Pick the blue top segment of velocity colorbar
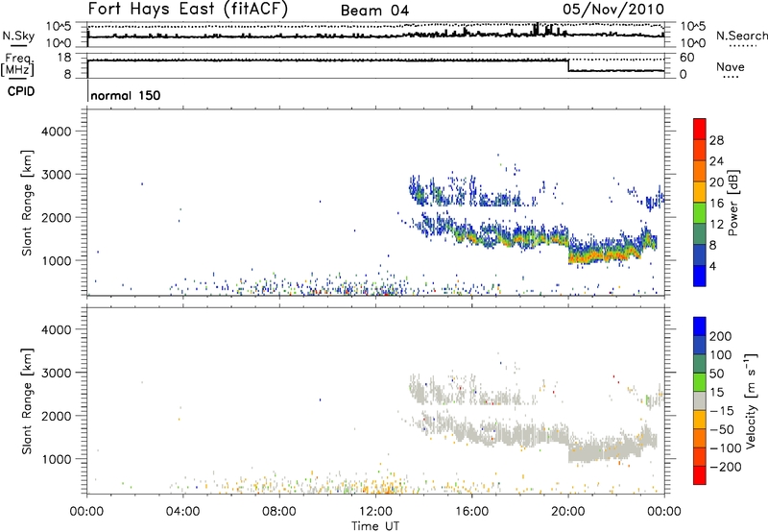Screen dimensions: 768x532 pos(700,326)
